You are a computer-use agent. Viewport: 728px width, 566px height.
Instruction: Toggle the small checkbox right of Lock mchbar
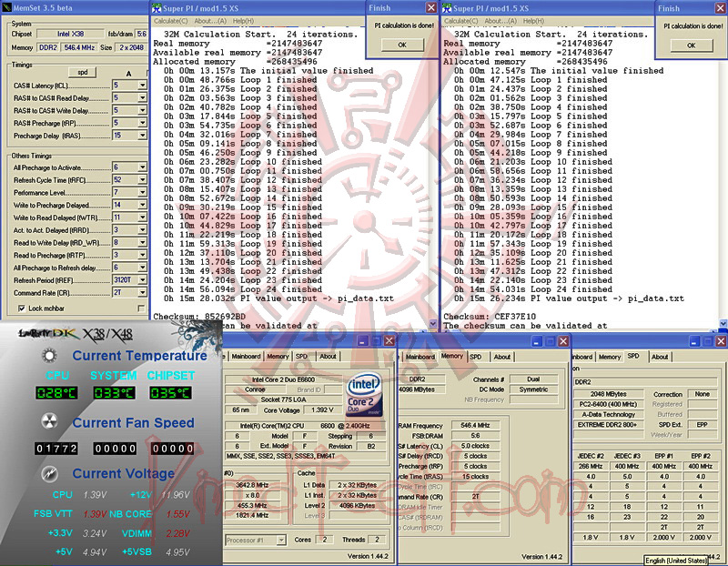click(141, 308)
